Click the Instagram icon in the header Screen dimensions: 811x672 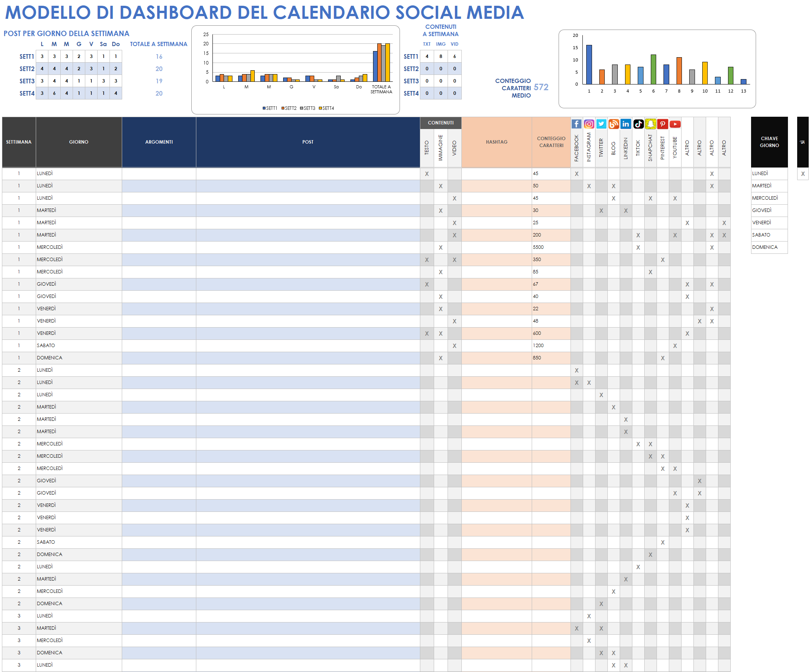point(589,124)
